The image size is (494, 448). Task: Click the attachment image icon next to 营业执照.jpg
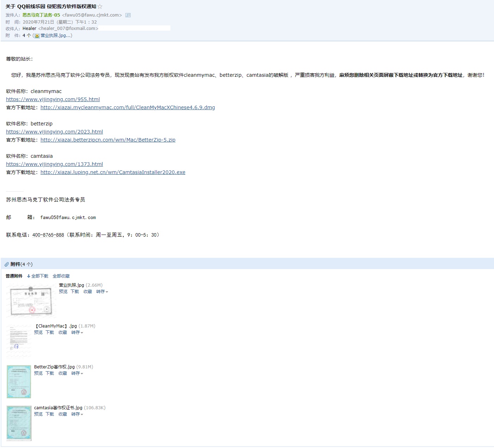click(37, 36)
